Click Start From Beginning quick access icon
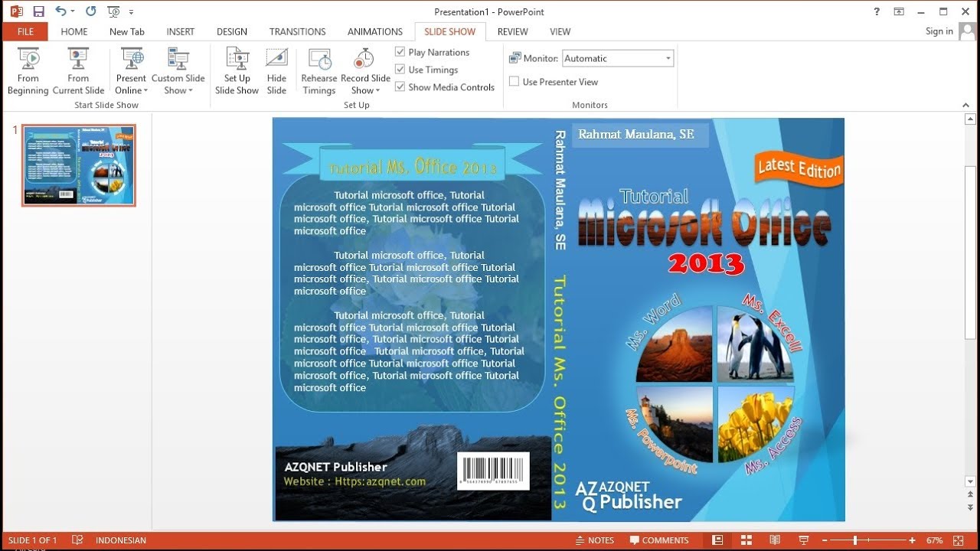The width and height of the screenshot is (980, 551). coord(114,11)
